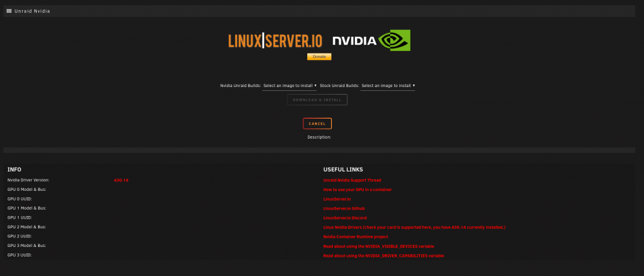Click the Download & Install button
Image resolution: width=644 pixels, height=276 pixels.
click(317, 100)
